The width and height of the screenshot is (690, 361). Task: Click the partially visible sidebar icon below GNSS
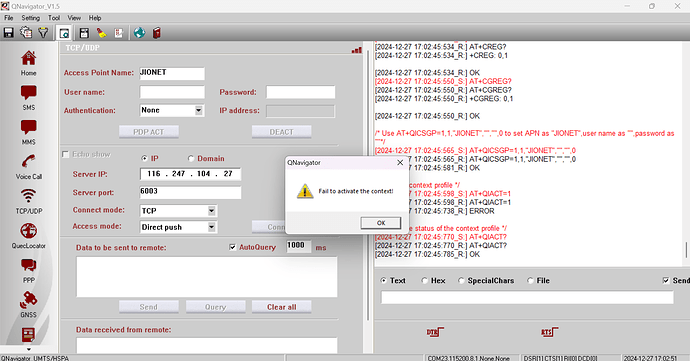(29, 335)
